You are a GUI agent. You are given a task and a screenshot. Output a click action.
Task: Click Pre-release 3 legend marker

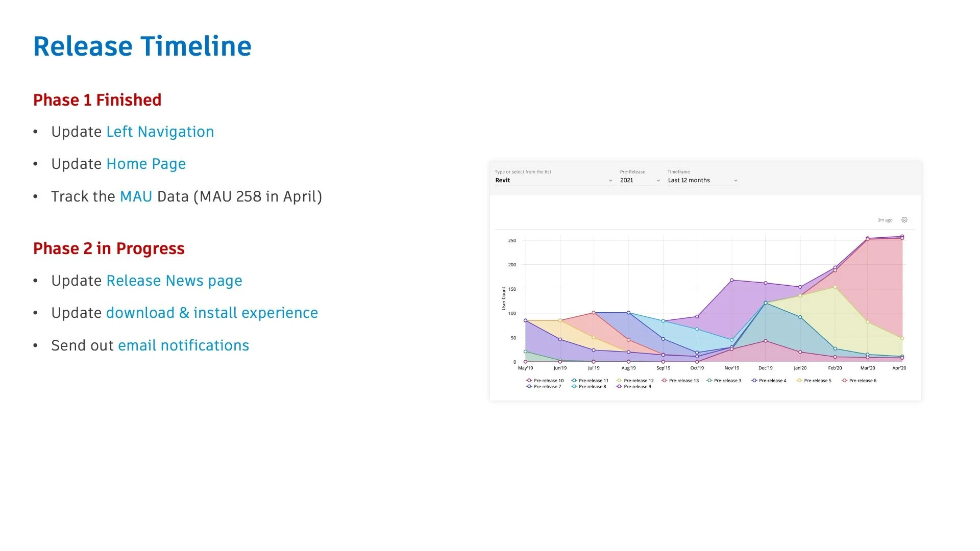pos(709,381)
